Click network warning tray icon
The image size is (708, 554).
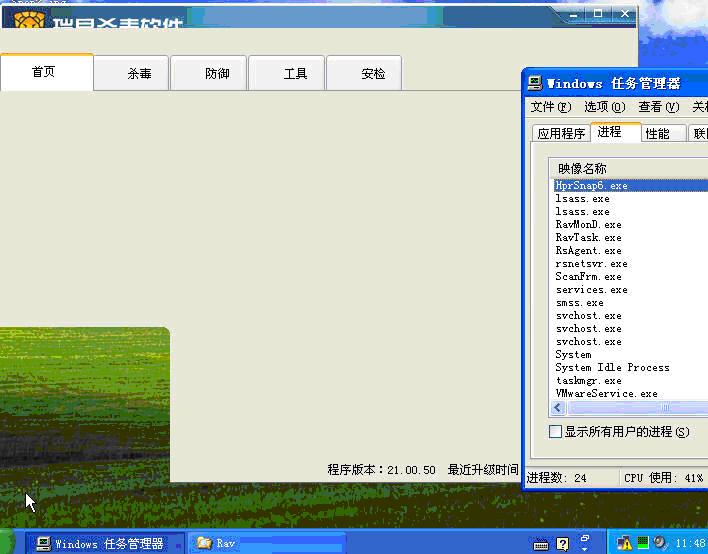click(625, 543)
